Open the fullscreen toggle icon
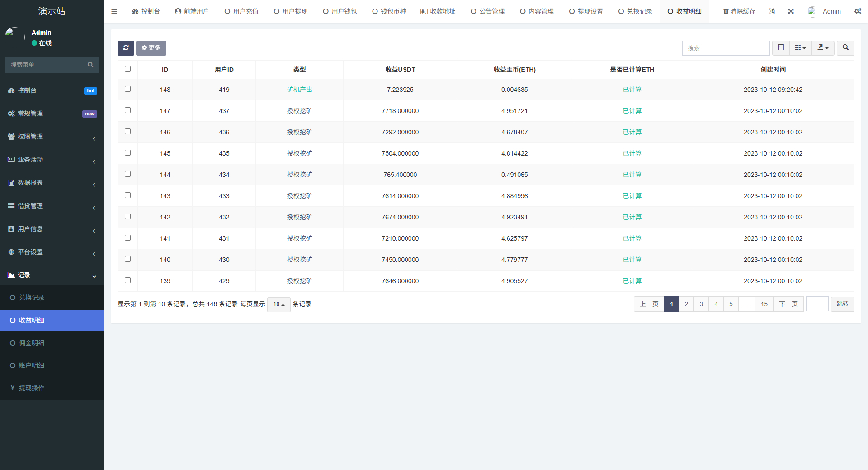The image size is (868, 470). point(791,11)
